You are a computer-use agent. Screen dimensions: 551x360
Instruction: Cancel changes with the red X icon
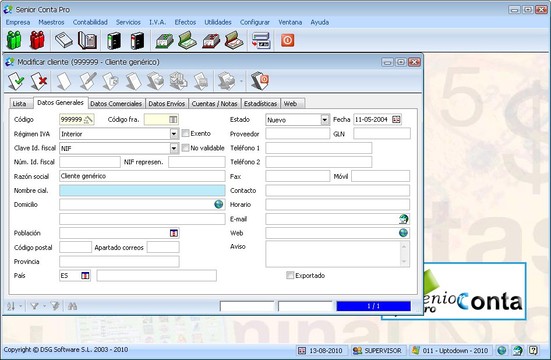39,81
